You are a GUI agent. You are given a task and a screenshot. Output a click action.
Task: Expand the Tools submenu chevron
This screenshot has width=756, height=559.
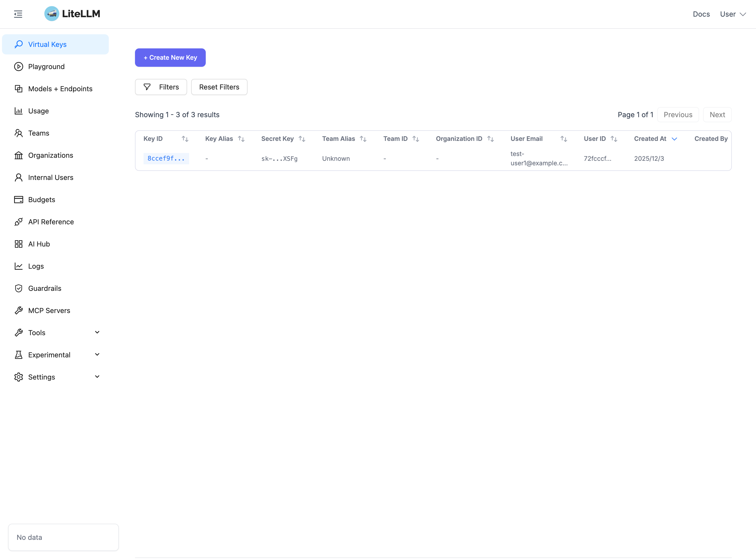coord(97,332)
